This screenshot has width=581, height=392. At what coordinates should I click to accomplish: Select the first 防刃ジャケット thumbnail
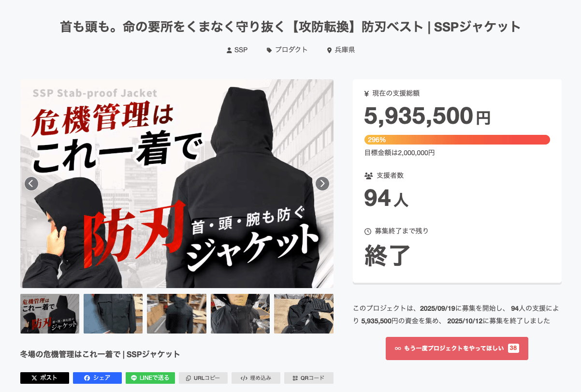[50, 314]
